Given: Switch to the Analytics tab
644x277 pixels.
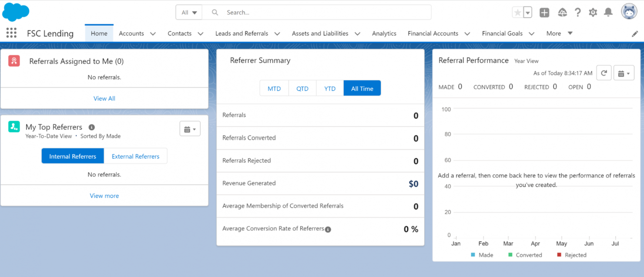Looking at the screenshot, I should point(384,33).
